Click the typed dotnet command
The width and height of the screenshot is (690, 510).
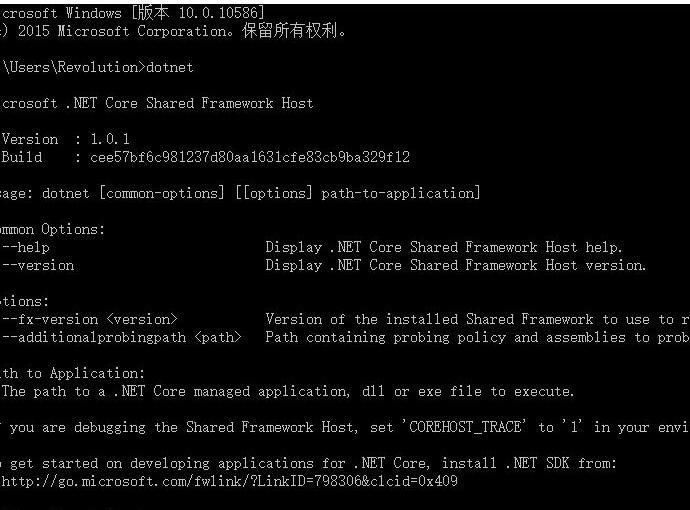click(169, 67)
